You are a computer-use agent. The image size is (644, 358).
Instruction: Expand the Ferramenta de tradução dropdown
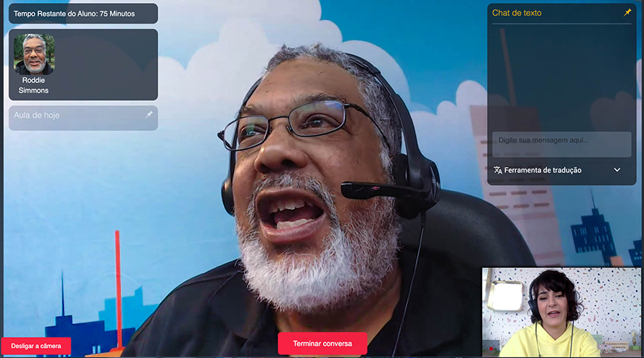pyautogui.click(x=617, y=170)
